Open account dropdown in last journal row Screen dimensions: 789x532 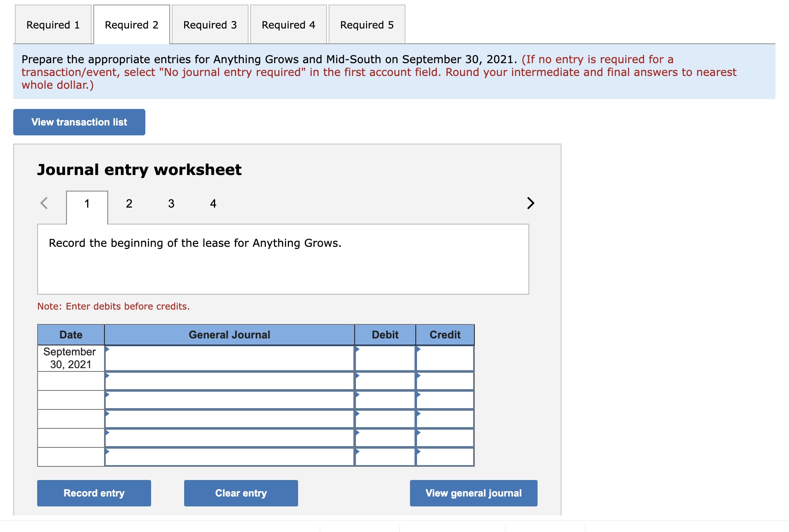230,457
